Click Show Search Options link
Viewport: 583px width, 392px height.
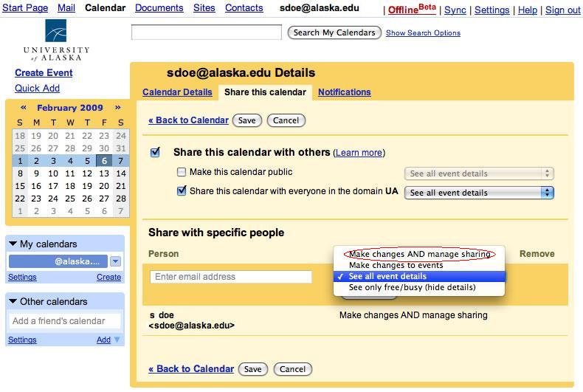423,32
